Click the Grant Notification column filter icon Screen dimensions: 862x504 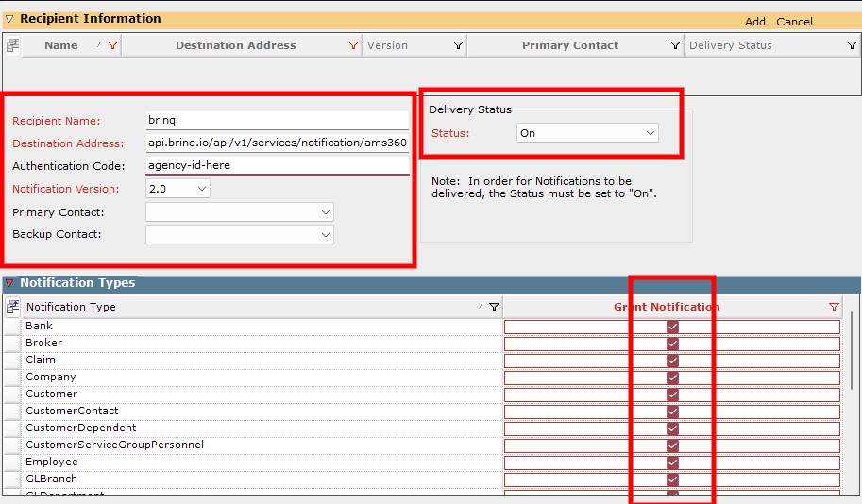[x=834, y=307]
